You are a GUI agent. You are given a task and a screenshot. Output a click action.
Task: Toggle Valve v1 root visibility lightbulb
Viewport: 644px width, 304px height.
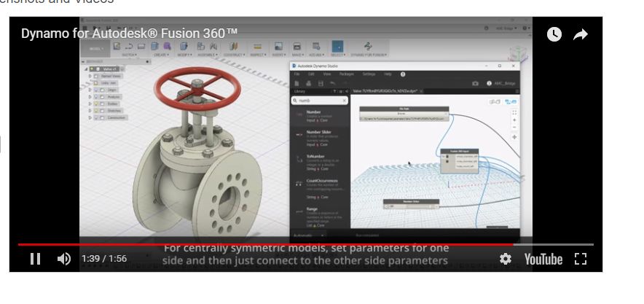[92, 69]
